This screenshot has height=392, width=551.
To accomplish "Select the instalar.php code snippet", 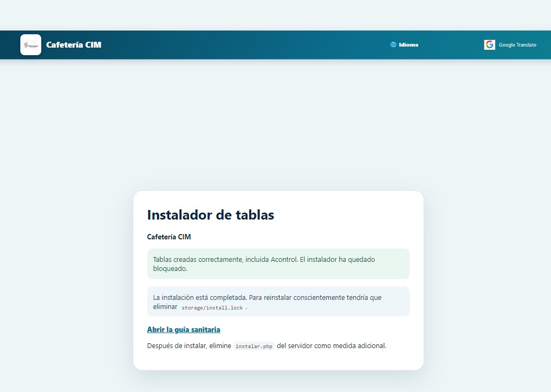I will click(x=254, y=346).
